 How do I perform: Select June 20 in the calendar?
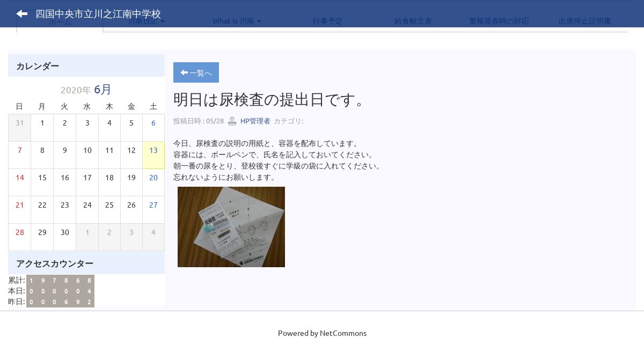[153, 182]
